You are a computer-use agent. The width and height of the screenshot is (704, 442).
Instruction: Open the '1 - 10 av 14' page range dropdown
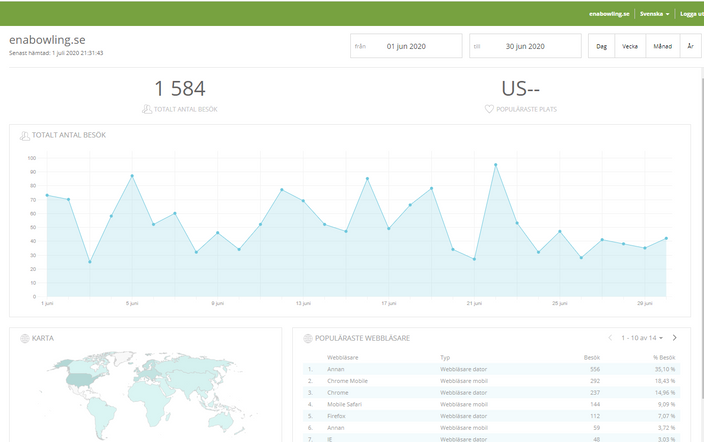(x=642, y=338)
